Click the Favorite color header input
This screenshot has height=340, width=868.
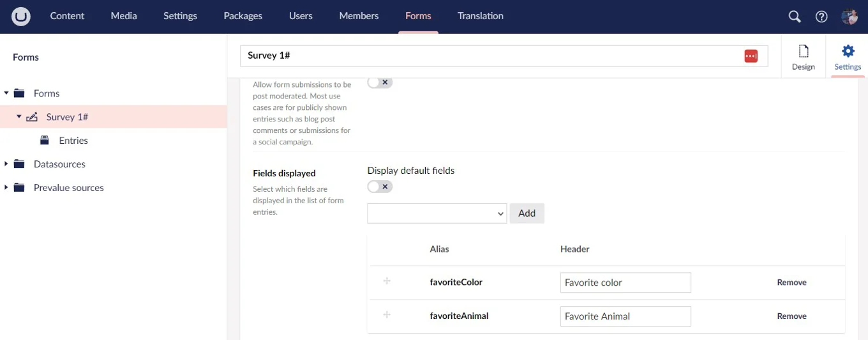[625, 282]
